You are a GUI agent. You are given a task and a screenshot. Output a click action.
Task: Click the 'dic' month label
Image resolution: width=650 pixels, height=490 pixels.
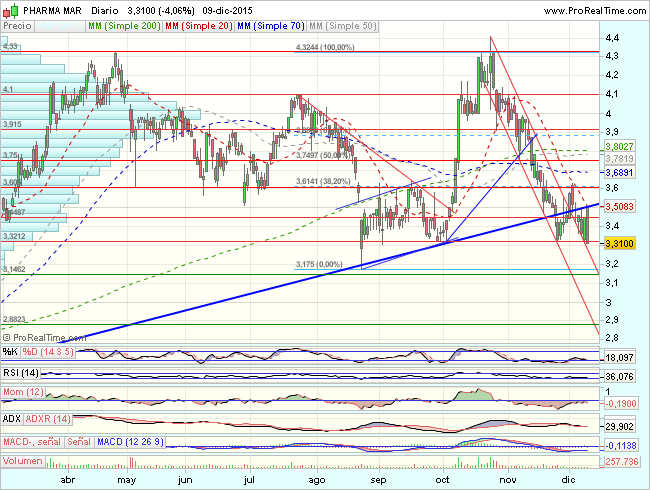point(568,480)
